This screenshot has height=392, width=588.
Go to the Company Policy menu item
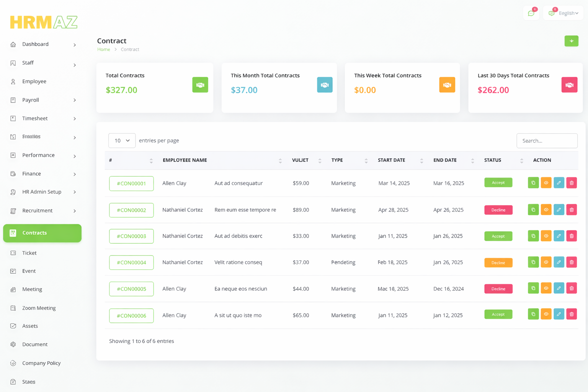[41, 363]
